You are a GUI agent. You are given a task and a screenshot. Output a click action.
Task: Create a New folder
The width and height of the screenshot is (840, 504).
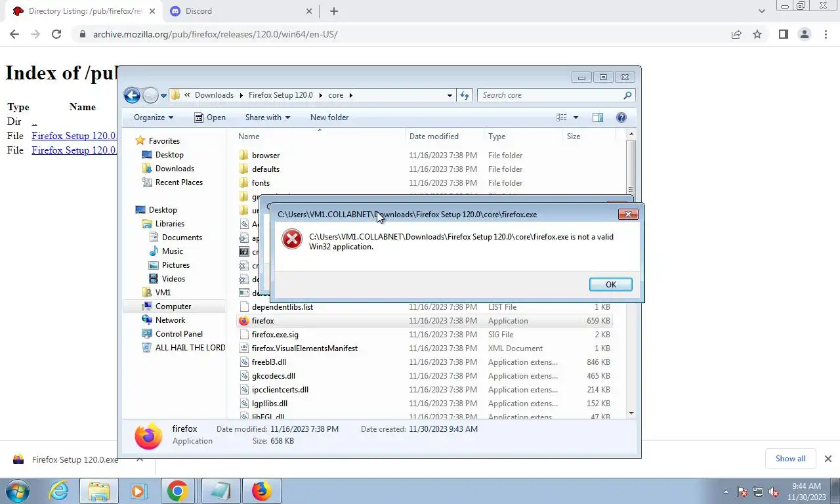(329, 117)
